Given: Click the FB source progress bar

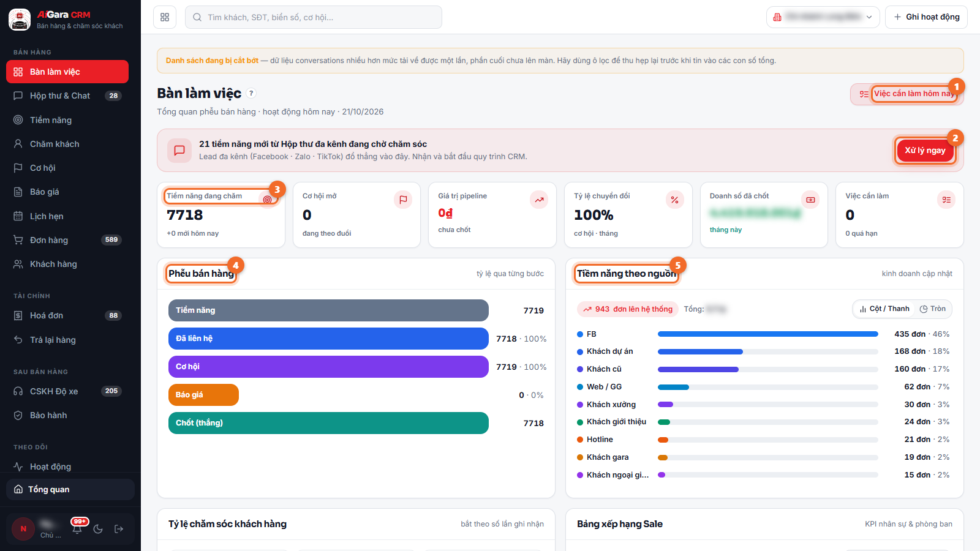Looking at the screenshot, I should click(x=767, y=334).
